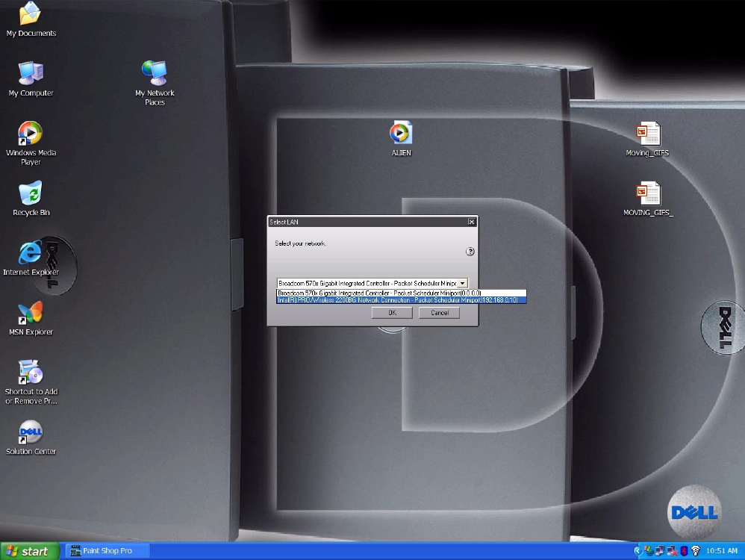Choose the Broadcom 570x Gigabit list entry

[x=401, y=293]
